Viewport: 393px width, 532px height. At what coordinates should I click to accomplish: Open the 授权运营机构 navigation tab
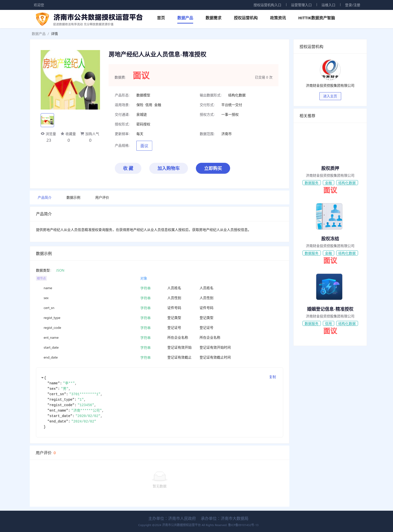pos(246,18)
